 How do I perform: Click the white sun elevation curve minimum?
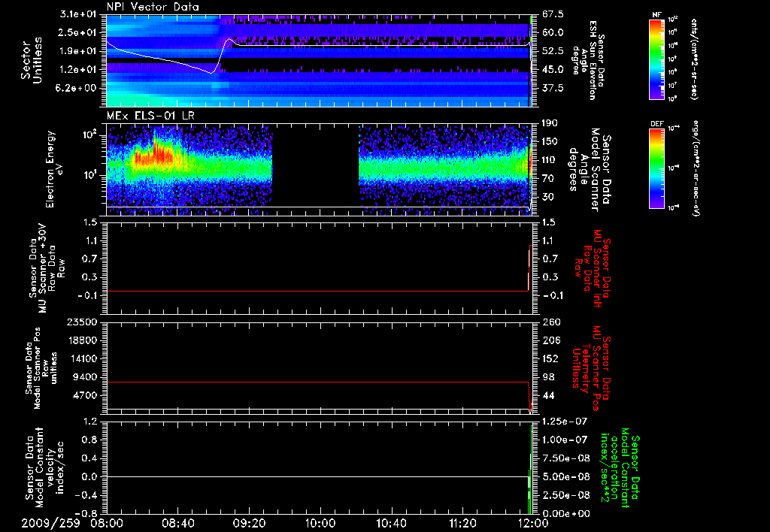click(212, 73)
